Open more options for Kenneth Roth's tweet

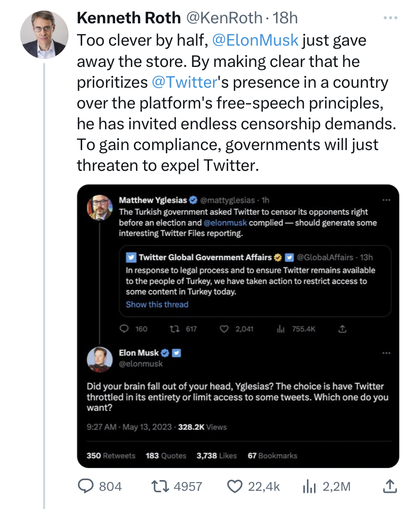(x=390, y=18)
